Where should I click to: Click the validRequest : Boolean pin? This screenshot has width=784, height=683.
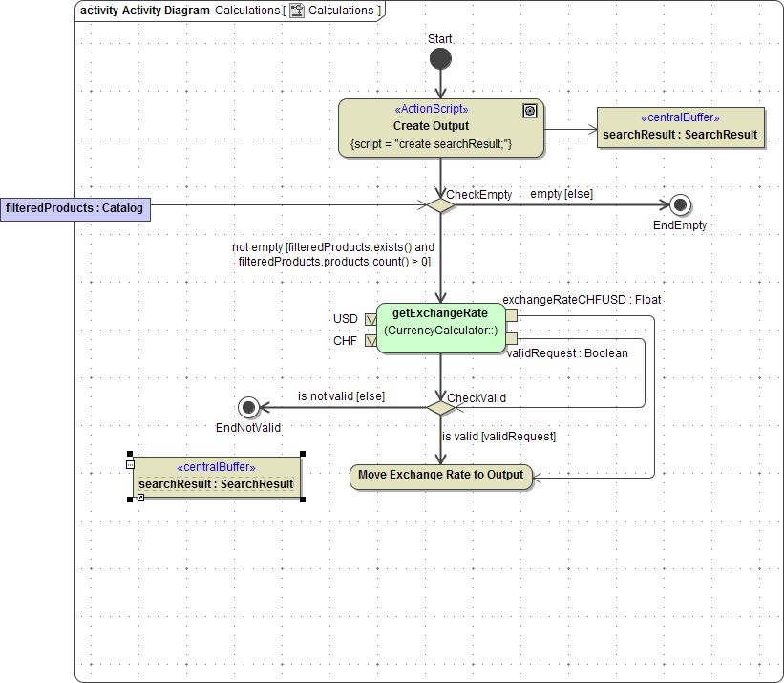[510, 337]
